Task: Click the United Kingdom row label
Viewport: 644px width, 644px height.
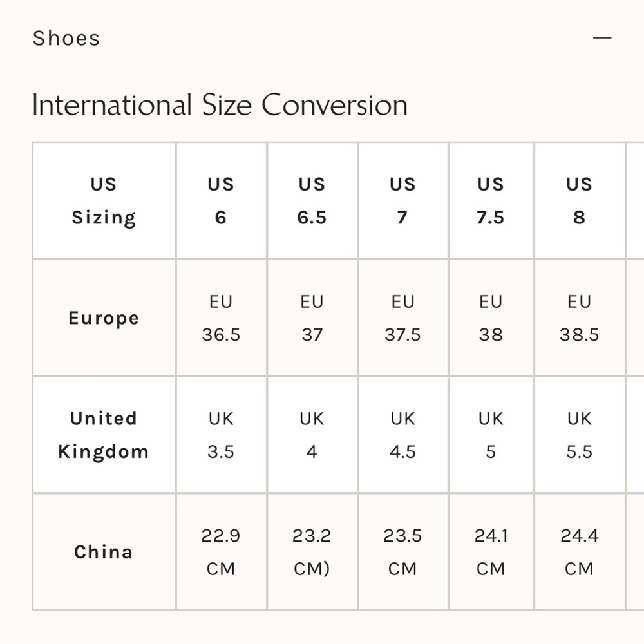Action: [x=104, y=435]
